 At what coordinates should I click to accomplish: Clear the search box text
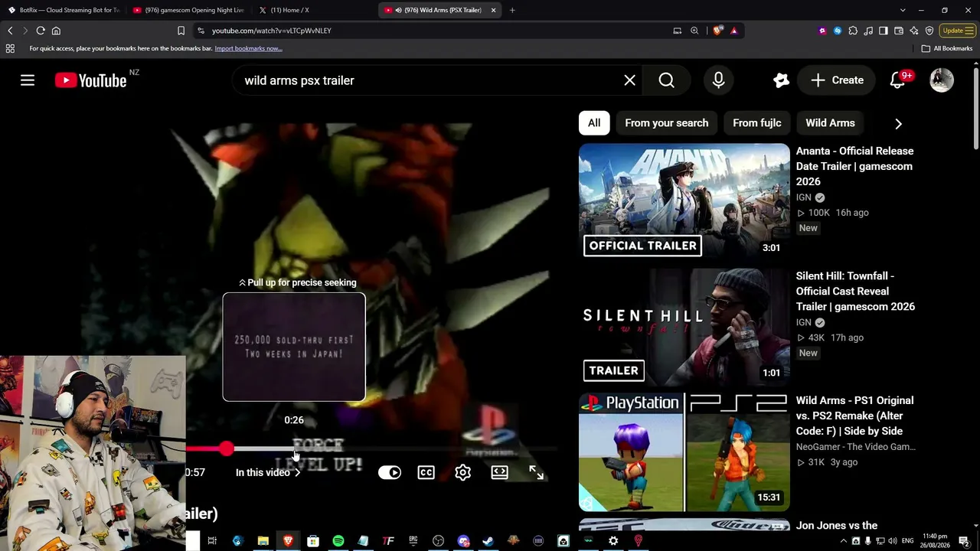coord(629,80)
